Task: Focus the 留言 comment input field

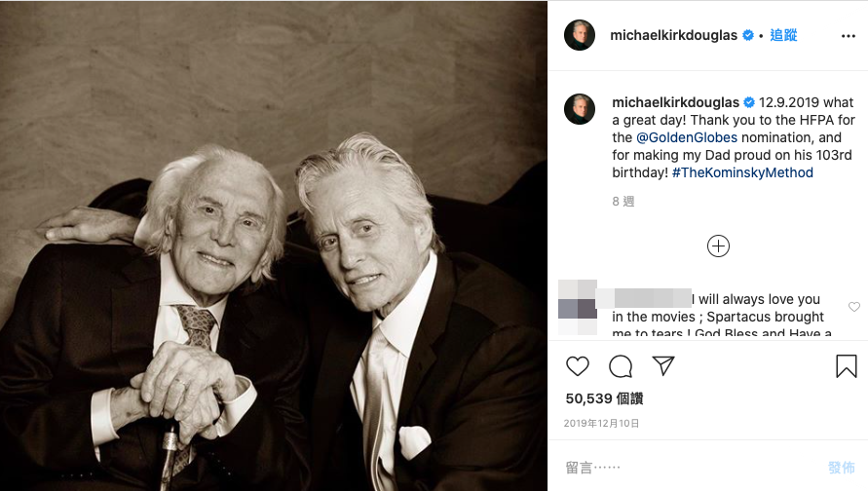Action: click(682, 468)
